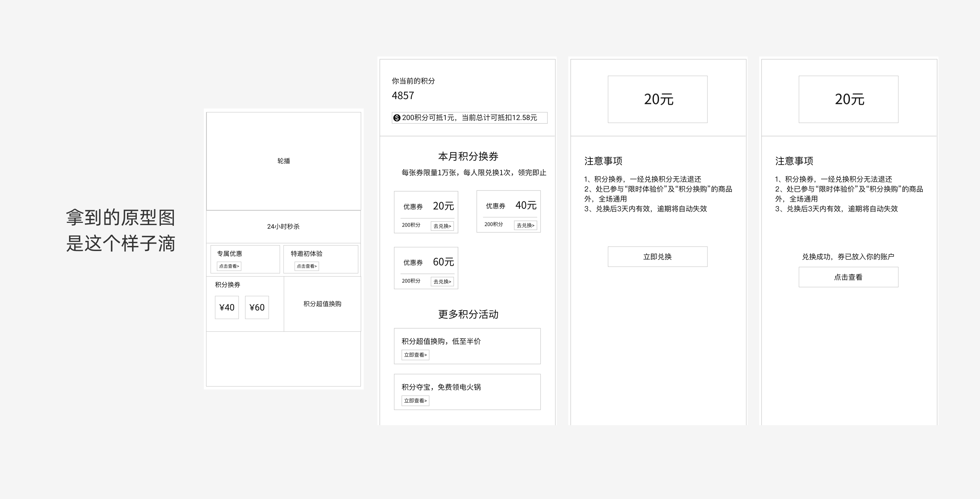
Task: Click 注意事项 heading on the 立即兑换 screen
Action: coord(603,161)
